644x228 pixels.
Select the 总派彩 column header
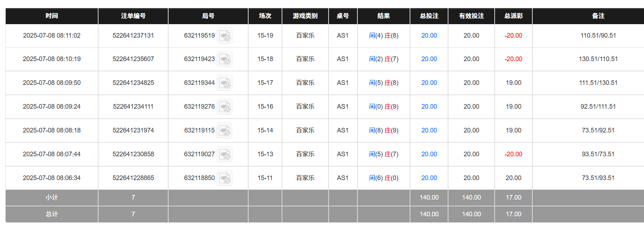pyautogui.click(x=513, y=16)
